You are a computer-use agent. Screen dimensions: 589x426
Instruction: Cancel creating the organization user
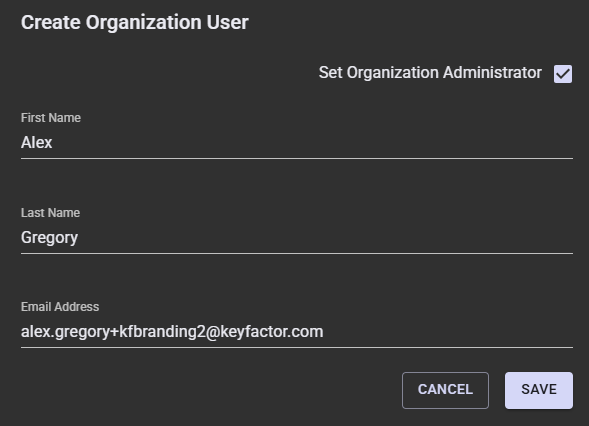(445, 390)
